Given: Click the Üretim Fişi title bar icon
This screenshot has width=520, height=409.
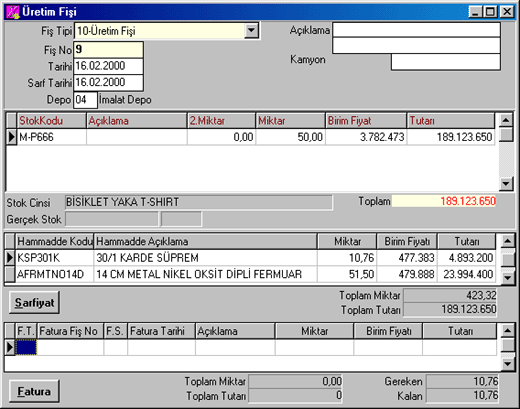Looking at the screenshot, I should click(x=13, y=12).
